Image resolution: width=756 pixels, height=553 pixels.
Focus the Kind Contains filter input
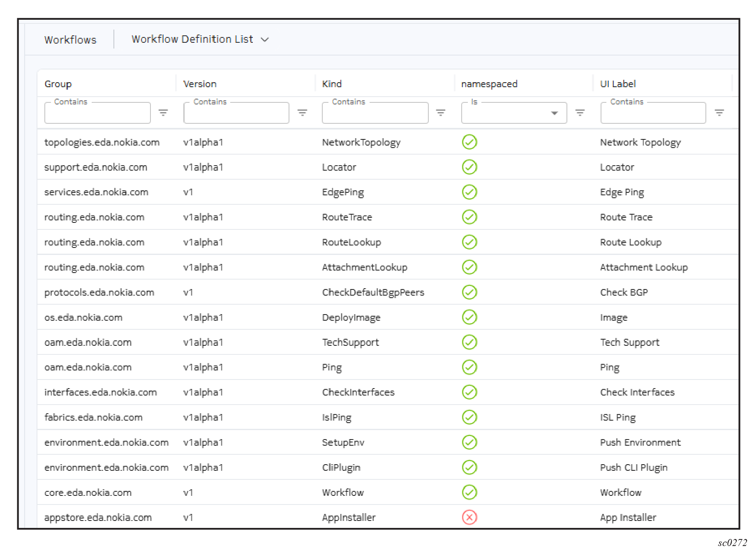pyautogui.click(x=375, y=113)
